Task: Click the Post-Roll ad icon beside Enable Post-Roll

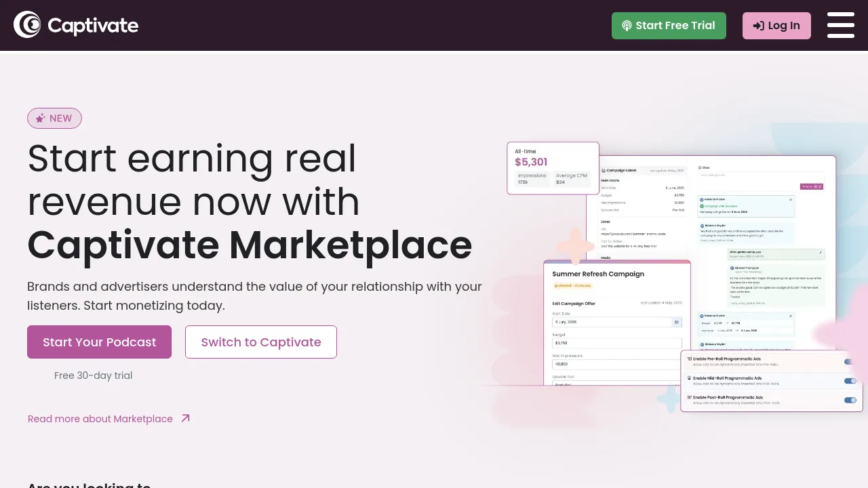Action: [x=690, y=397]
